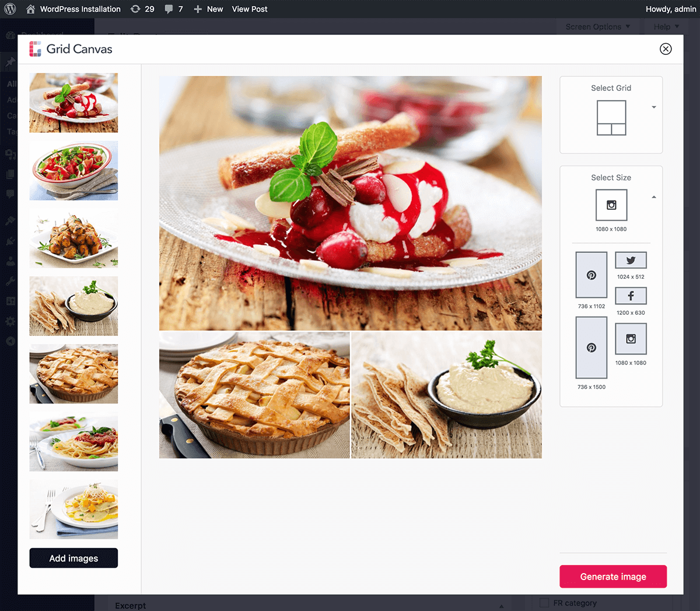Select the fried chicken pieces thumbnail
The image size is (700, 611).
[x=73, y=238]
